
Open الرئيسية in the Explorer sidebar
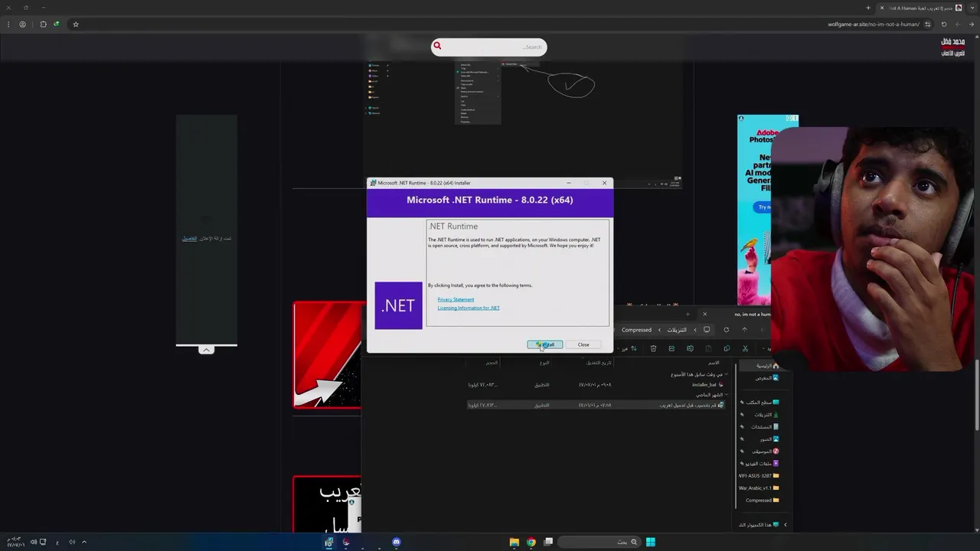767,366
